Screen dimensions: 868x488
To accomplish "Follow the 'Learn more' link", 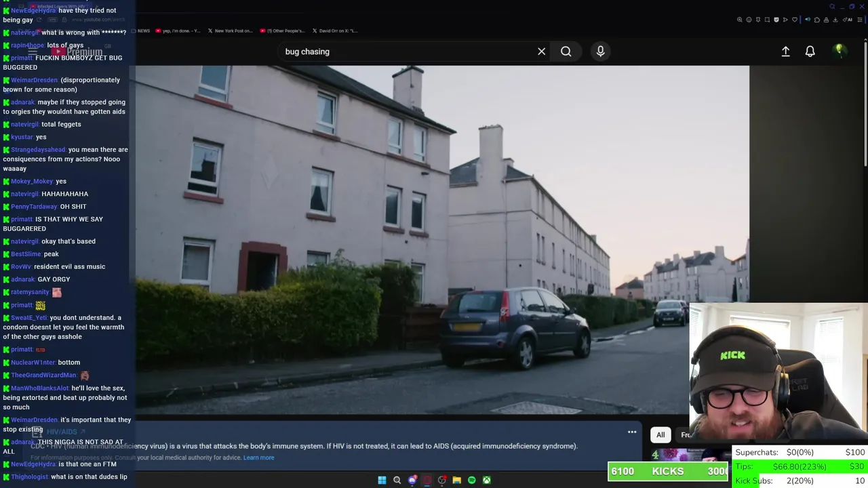I will [259, 457].
